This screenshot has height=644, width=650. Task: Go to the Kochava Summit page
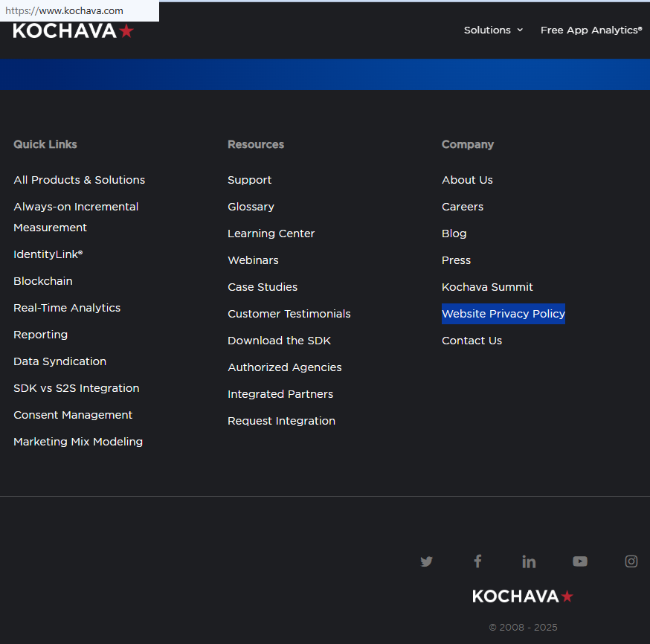(x=487, y=287)
